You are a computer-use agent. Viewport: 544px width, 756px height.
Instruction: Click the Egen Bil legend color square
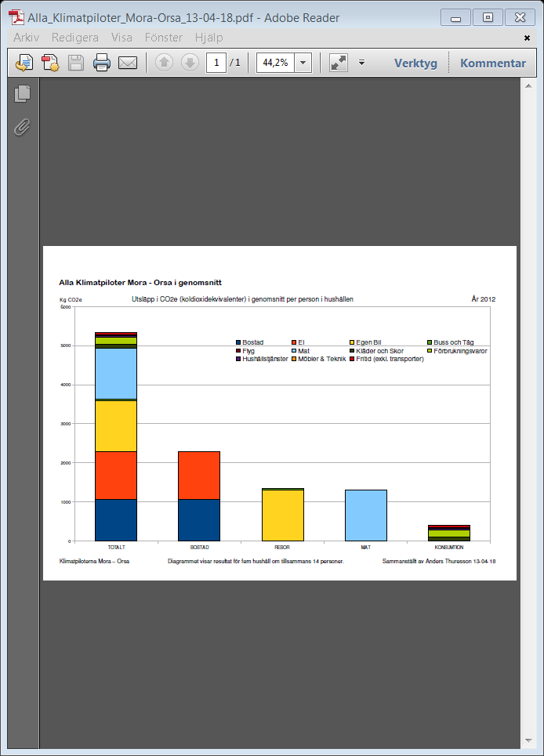pos(352,342)
